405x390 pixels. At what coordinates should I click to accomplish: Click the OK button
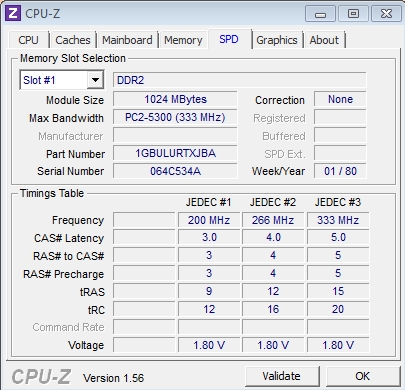362,376
